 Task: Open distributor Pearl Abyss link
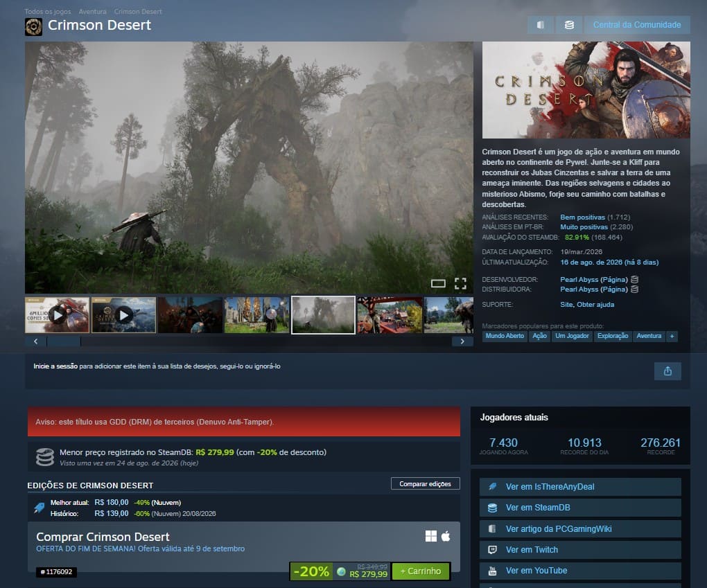579,289
